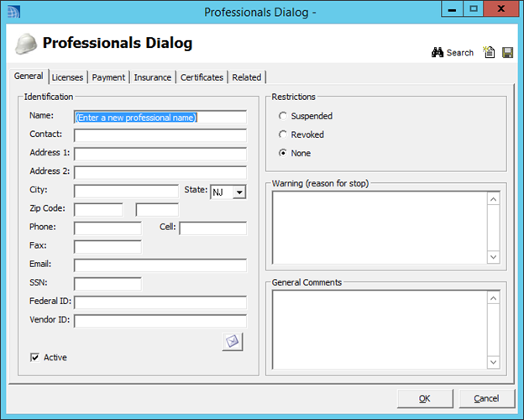The image size is (524, 420).
Task: Click General Comments scroll down arrow
Action: 494,362
